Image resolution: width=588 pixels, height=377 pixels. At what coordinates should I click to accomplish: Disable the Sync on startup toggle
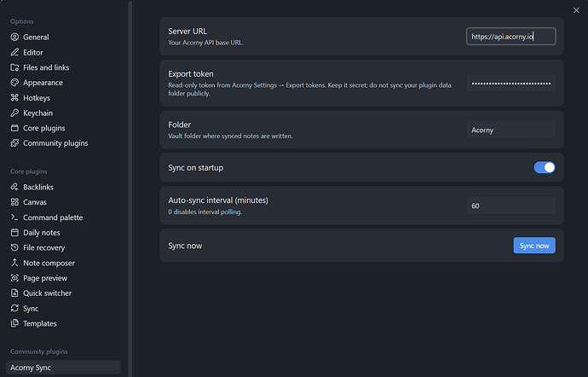(x=545, y=167)
